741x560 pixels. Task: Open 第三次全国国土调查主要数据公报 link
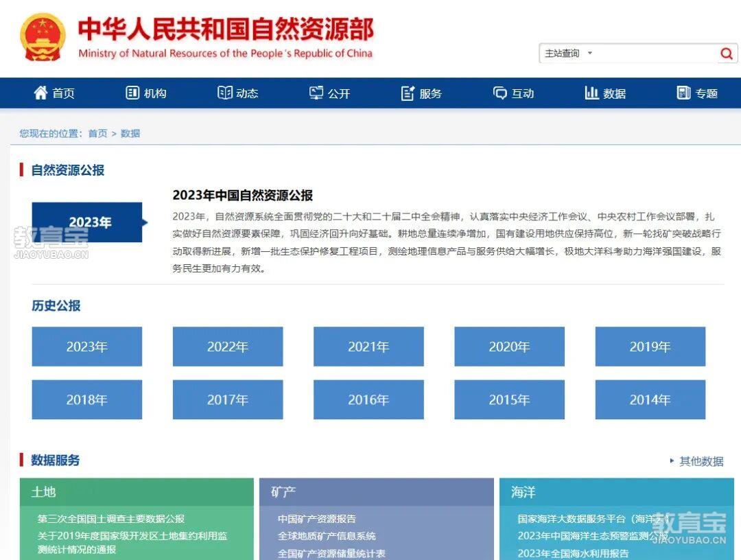click(111, 519)
